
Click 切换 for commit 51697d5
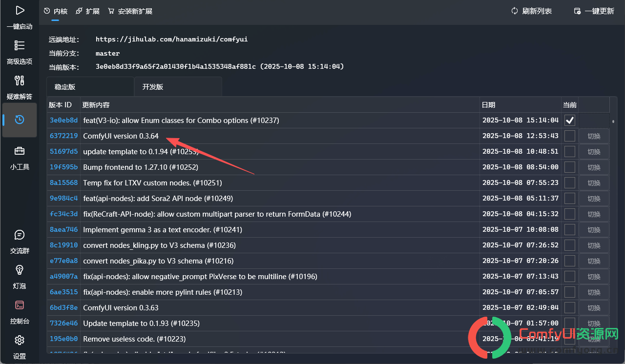click(x=594, y=152)
